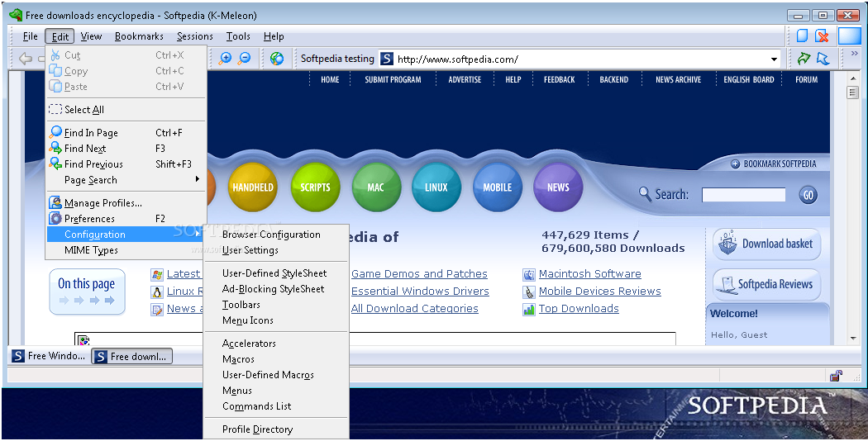Follow Game Demos and Patches link
The width and height of the screenshot is (868, 441).
tap(419, 274)
